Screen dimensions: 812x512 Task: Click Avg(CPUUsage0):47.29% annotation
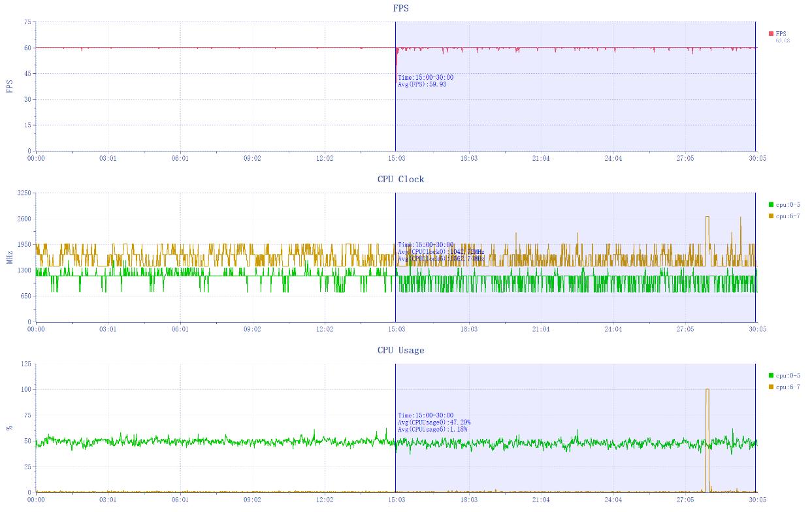click(x=434, y=422)
